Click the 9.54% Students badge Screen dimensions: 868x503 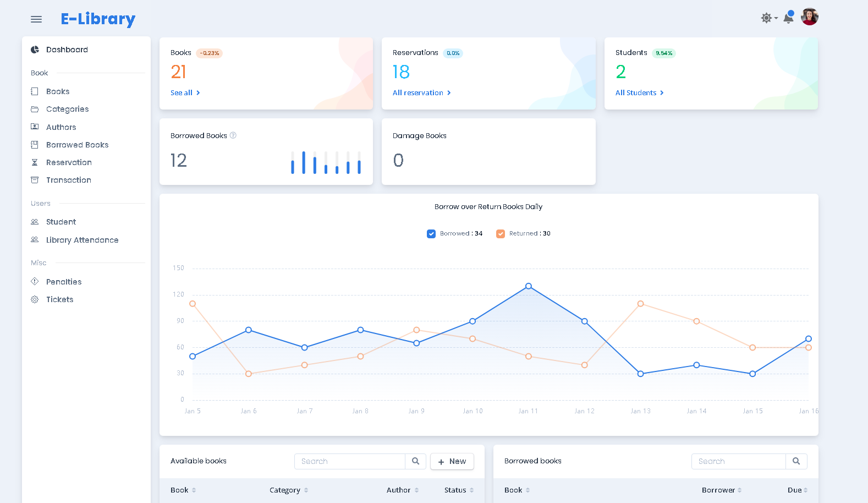click(664, 53)
